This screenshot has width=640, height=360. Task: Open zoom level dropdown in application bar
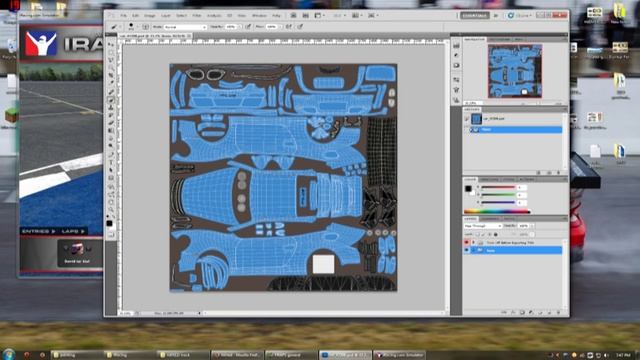pos(340,15)
